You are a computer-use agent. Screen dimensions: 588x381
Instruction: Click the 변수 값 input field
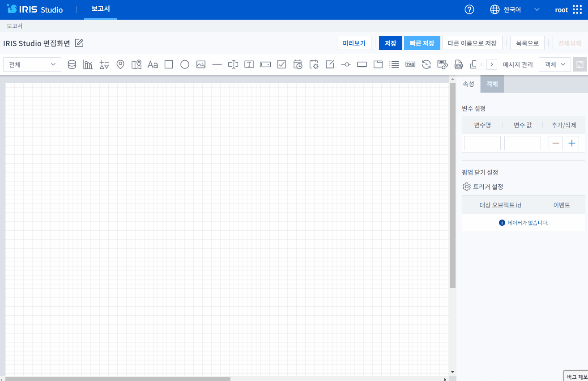523,143
